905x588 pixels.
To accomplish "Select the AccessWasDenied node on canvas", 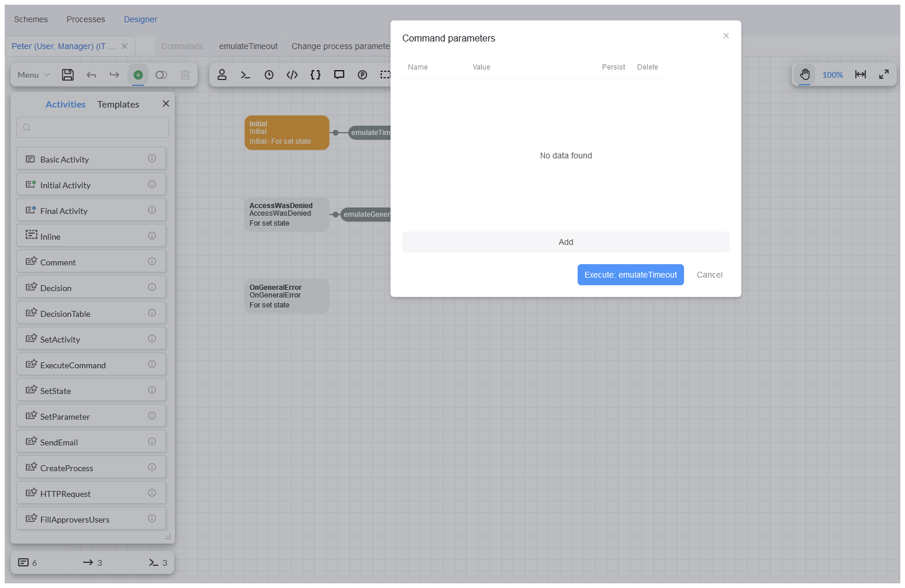I will coord(287,215).
